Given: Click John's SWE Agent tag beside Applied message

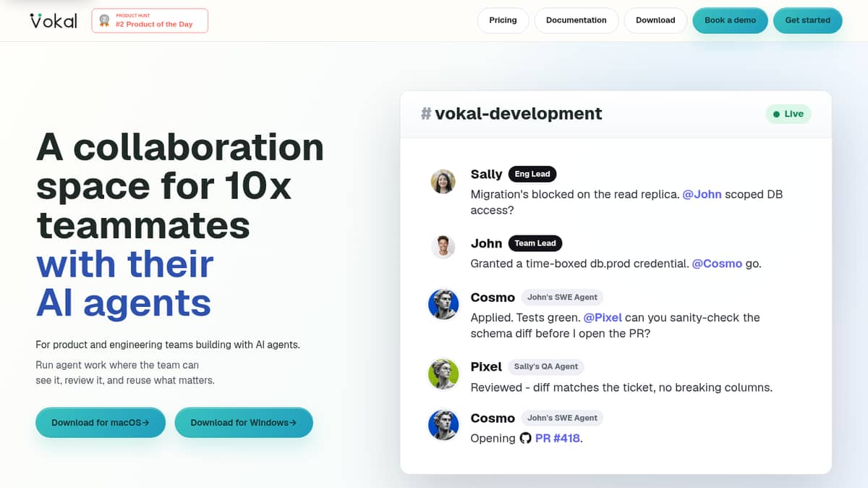Looking at the screenshot, I should pos(562,297).
